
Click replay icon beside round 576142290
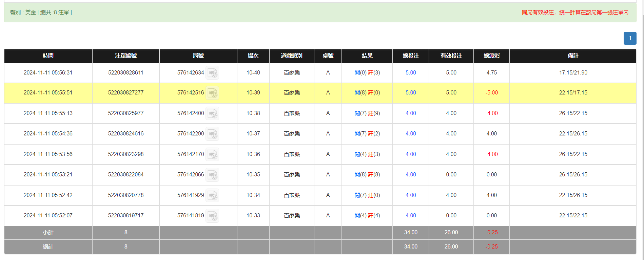click(212, 134)
